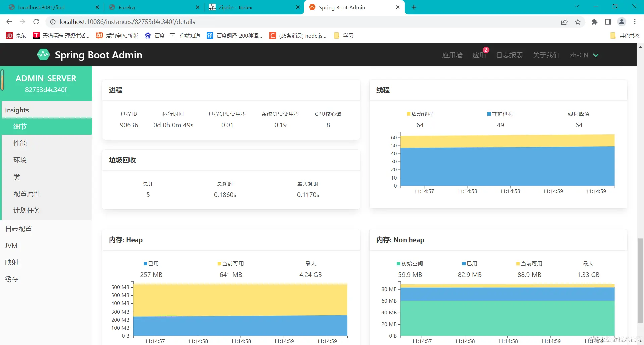Open the 其他书签 folder
Image resolution: width=644 pixels, height=345 pixels.
click(625, 36)
